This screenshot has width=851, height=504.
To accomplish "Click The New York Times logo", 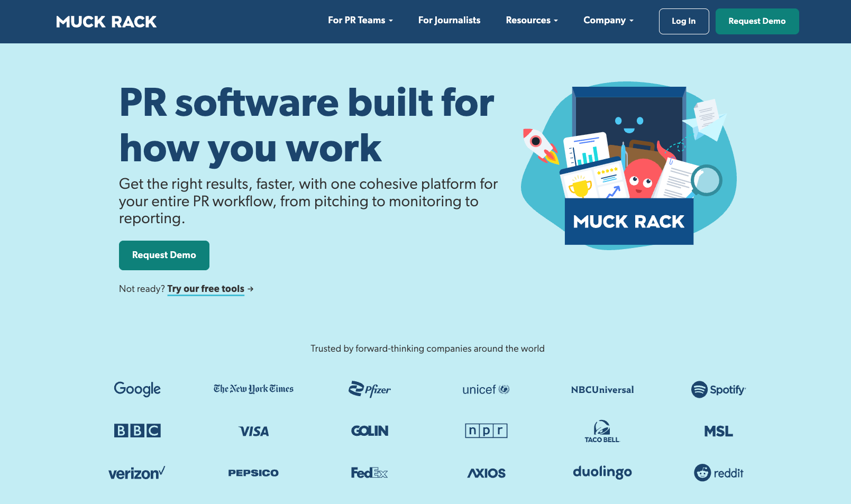I will click(x=253, y=389).
